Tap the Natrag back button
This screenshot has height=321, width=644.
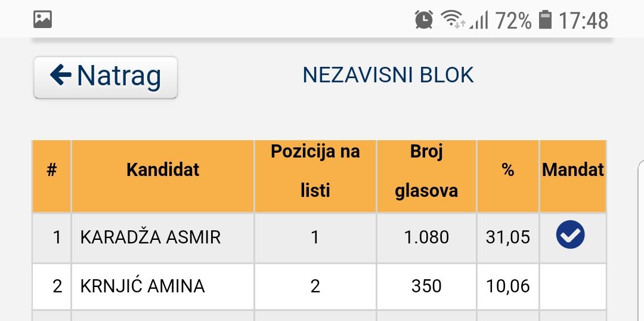click(106, 77)
